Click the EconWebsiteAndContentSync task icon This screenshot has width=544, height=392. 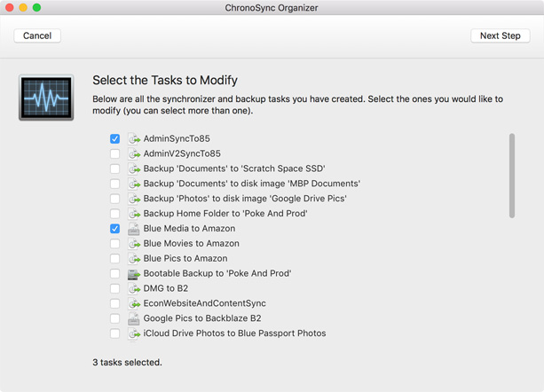pos(134,303)
